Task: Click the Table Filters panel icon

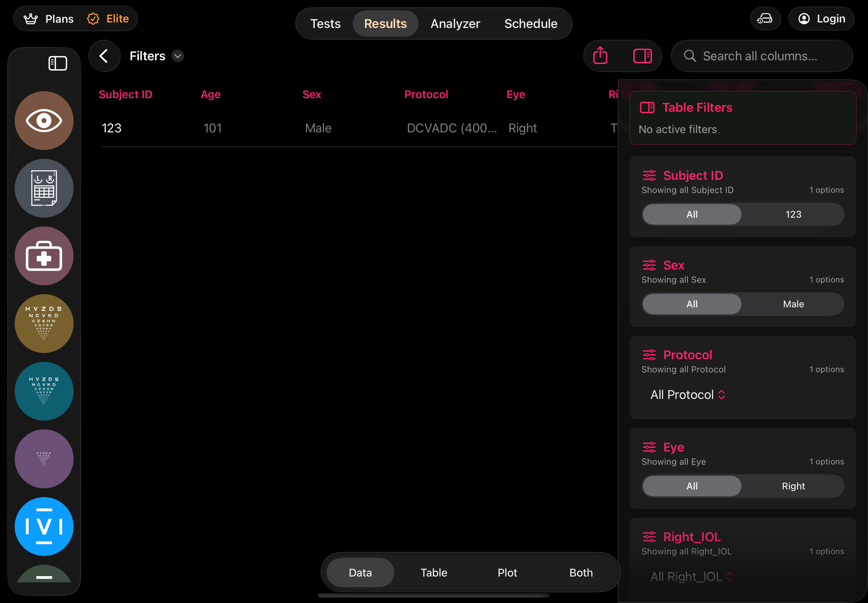Action: point(647,108)
